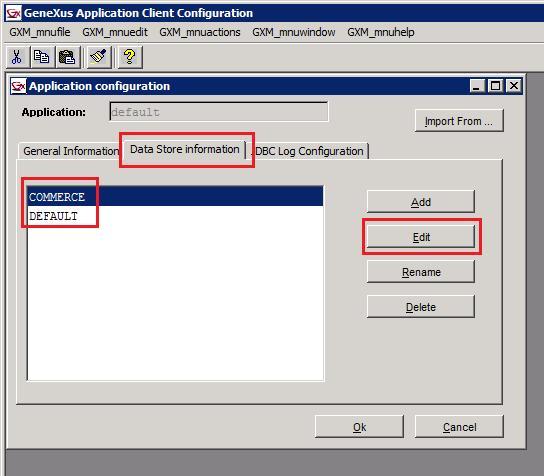Maximize the Application configuration window
The width and height of the screenshot is (544, 476).
pos(495,86)
